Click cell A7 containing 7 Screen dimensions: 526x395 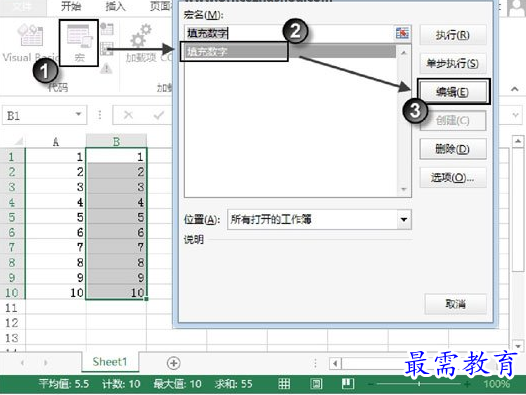click(56, 247)
